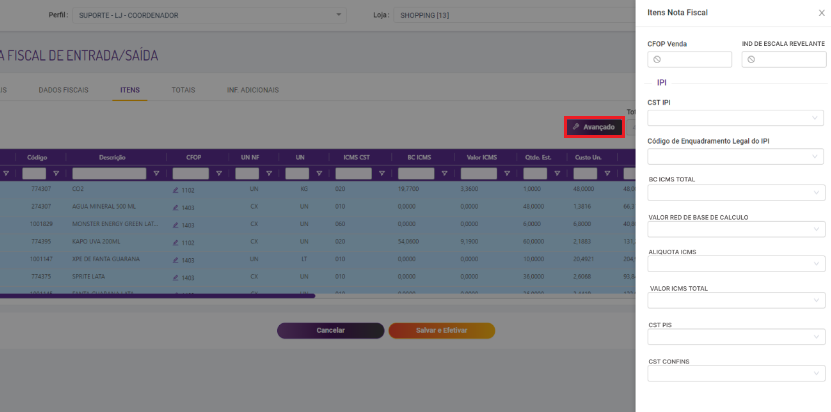This screenshot has width=831, height=412.
Task: Open VALOR ICMS TOTAL dropdown
Action: click(736, 300)
